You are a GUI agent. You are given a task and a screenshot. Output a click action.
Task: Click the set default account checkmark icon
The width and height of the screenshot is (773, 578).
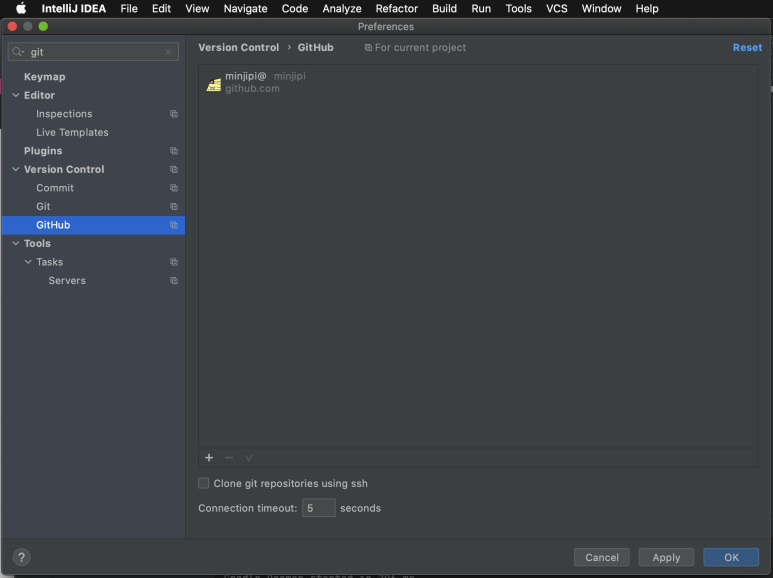(x=249, y=458)
